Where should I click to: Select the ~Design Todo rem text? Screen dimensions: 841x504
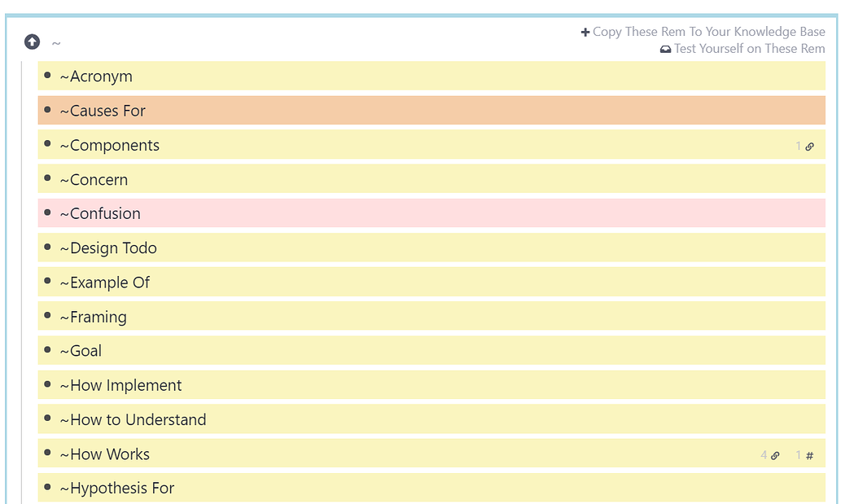point(108,248)
